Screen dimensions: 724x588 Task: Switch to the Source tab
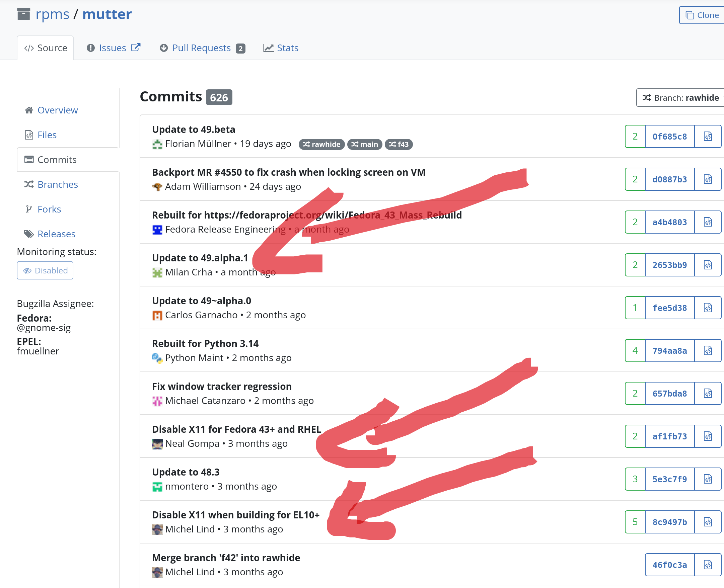(46, 48)
